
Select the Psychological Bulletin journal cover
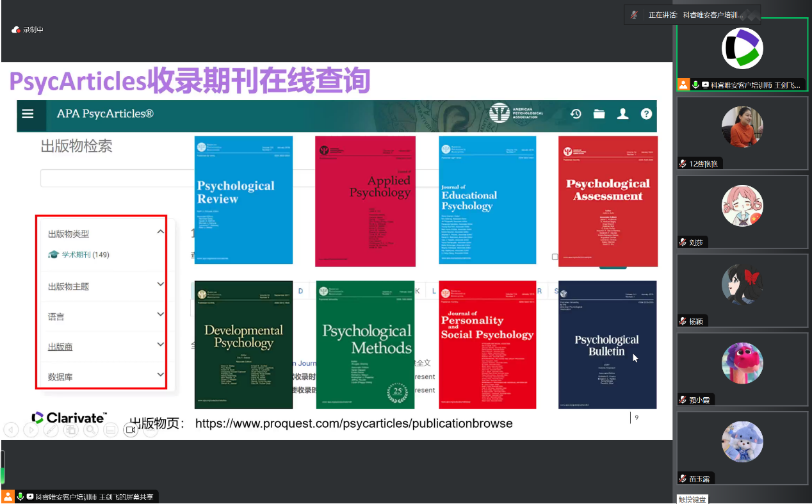[x=607, y=345]
